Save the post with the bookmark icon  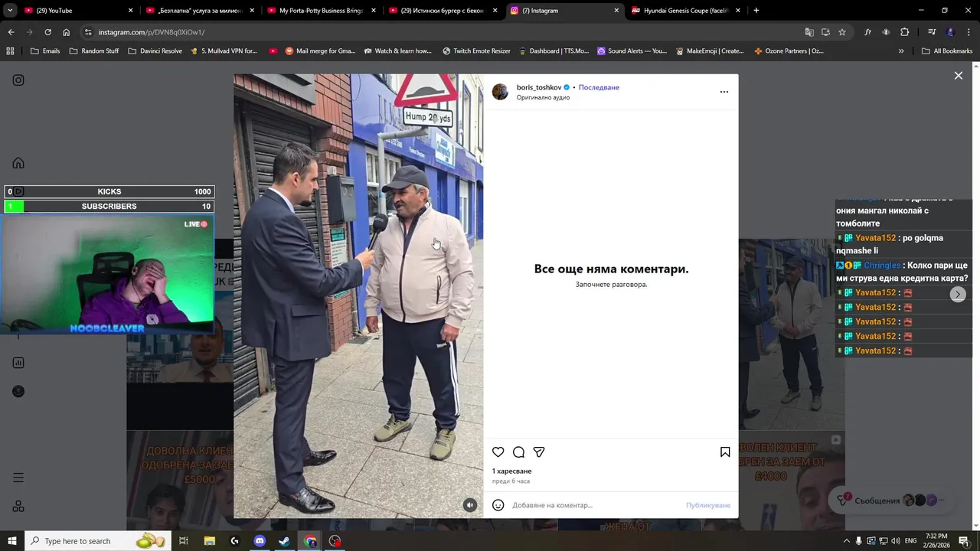pyautogui.click(x=725, y=452)
